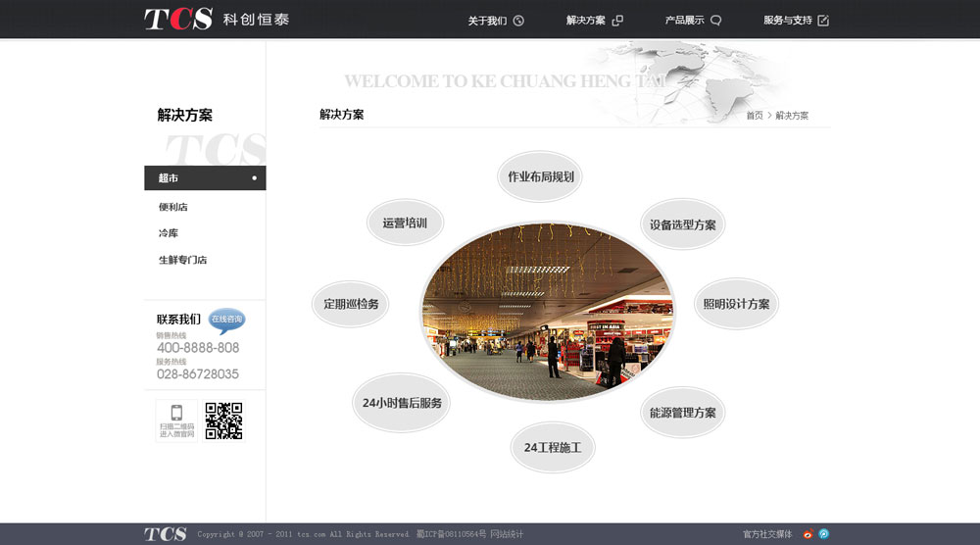Viewport: 980px width, 545px height.
Task: Click the mobile phone scan icon
Action: click(176, 421)
